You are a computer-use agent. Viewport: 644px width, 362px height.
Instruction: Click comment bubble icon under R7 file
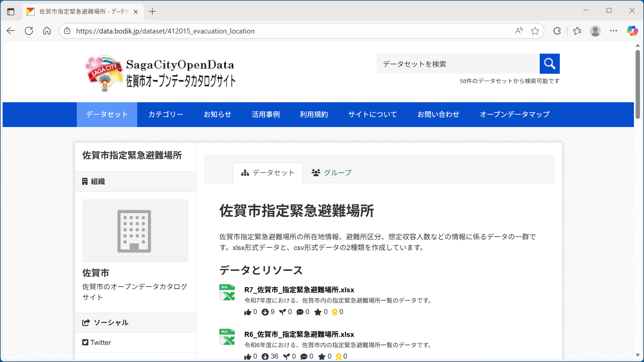[x=300, y=312]
